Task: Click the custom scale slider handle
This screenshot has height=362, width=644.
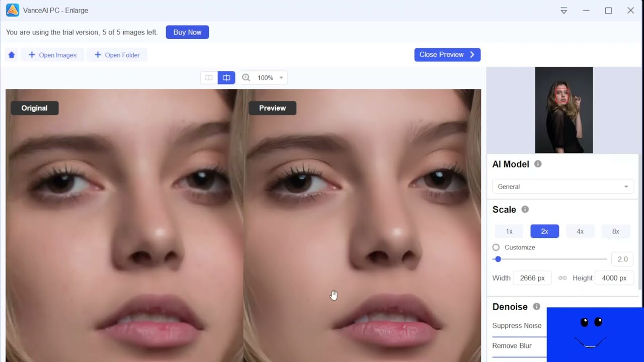Action: pyautogui.click(x=498, y=259)
